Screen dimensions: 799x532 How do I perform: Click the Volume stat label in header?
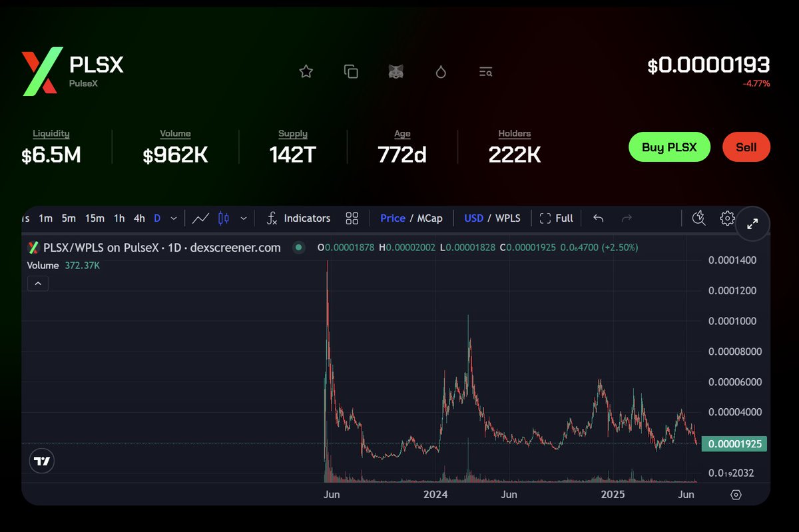pos(175,134)
